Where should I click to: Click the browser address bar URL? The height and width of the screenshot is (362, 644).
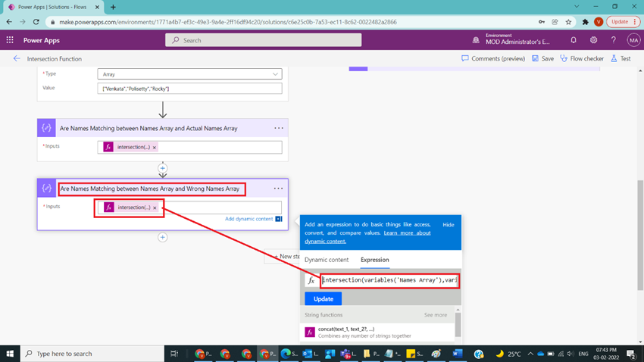pyautogui.click(x=228, y=22)
